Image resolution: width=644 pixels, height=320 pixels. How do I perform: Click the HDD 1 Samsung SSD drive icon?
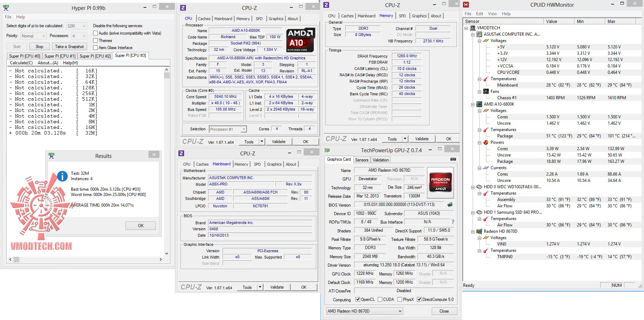[x=479, y=212]
